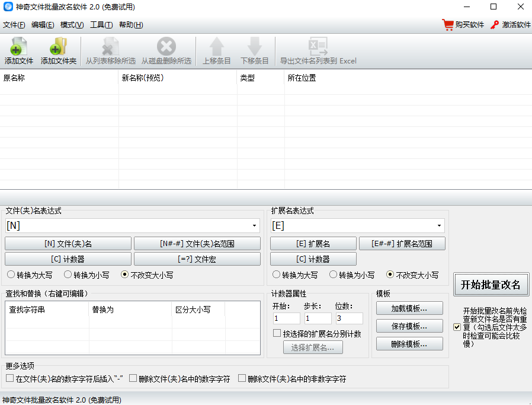
Task: Click the [N#-#] 文件(夹)名范围 button
Action: click(x=197, y=244)
